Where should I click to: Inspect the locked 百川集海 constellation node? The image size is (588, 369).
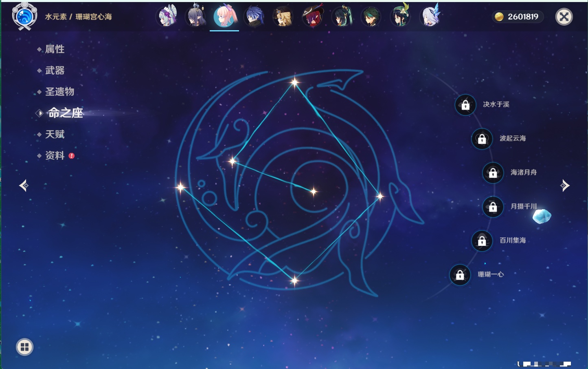click(482, 241)
